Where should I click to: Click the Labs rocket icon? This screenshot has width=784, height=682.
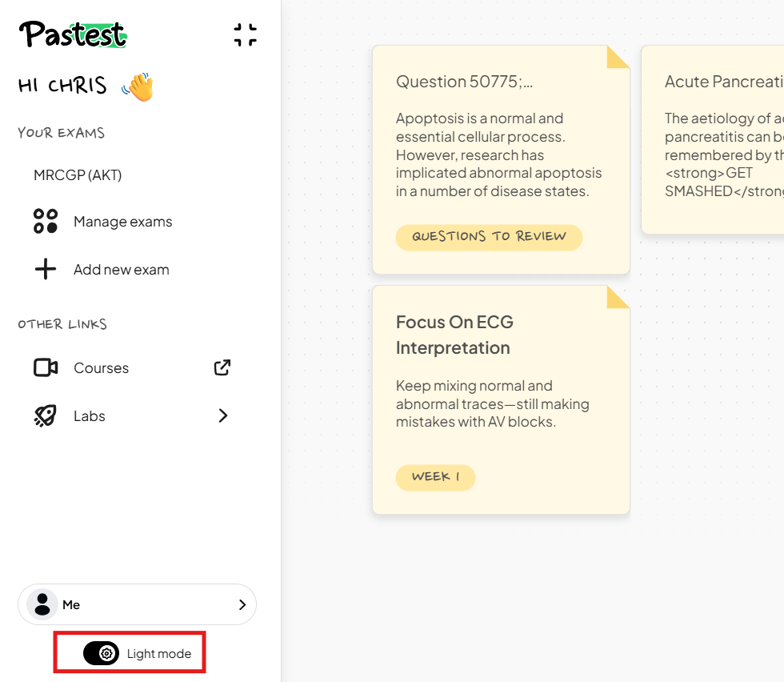46,415
